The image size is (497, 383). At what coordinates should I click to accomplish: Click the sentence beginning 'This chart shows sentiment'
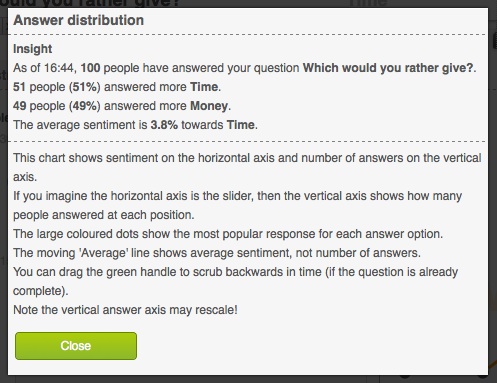247,167
